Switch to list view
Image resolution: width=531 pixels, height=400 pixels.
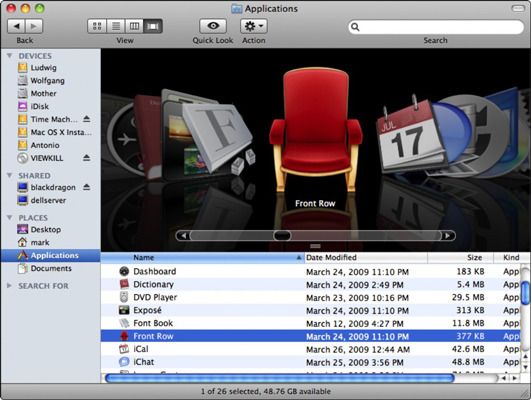click(116, 26)
